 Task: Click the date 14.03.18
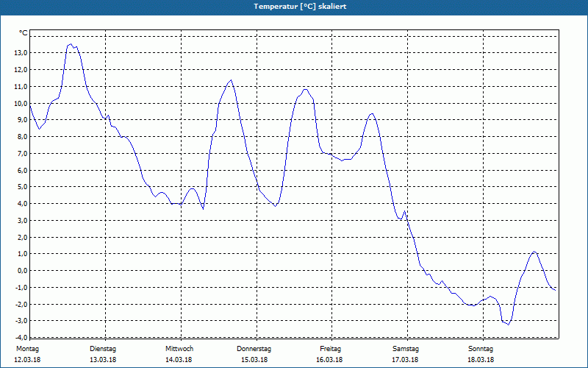pos(179,360)
